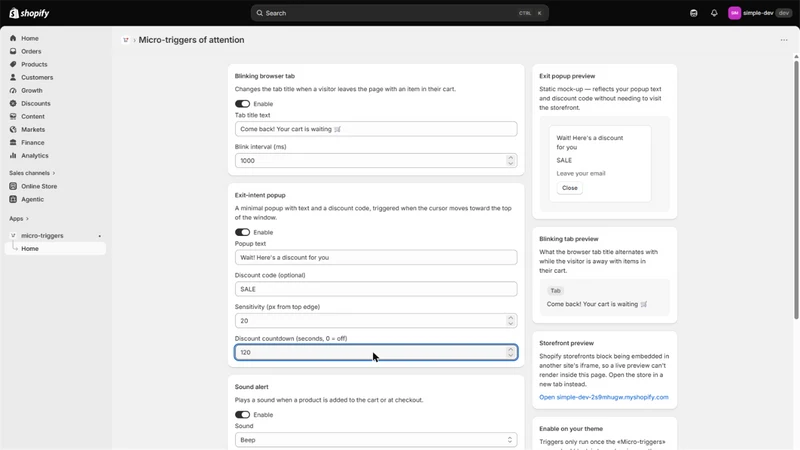800x450 pixels.
Task: Toggle Sound alert Enable switch
Action: click(242, 414)
